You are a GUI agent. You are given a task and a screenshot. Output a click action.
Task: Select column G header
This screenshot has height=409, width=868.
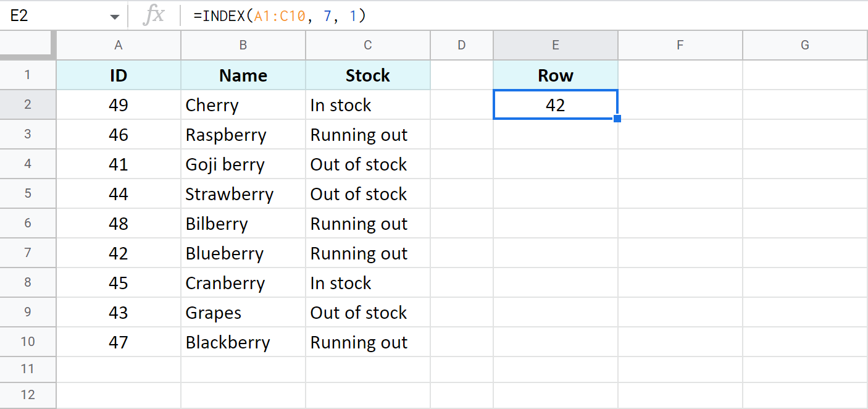coord(804,44)
